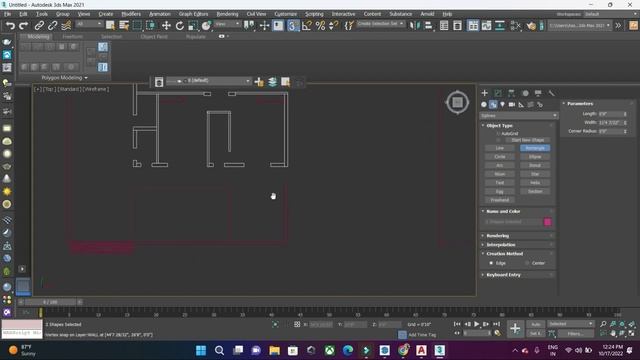Open the Graph Editors menu

[193, 14]
